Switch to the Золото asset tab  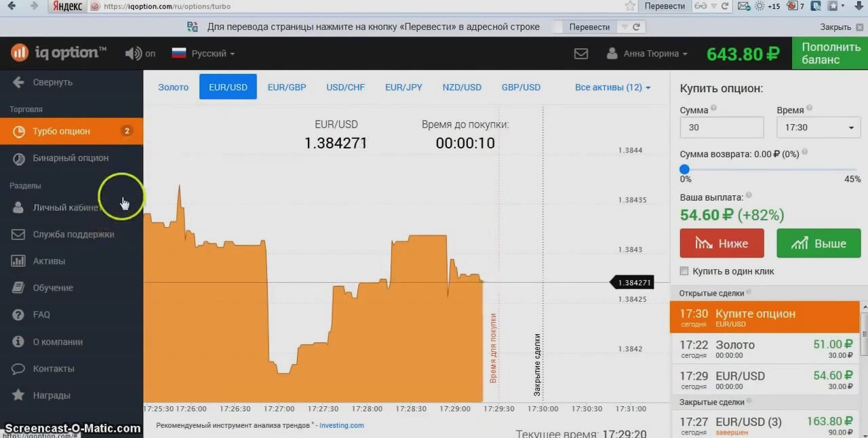(x=173, y=87)
